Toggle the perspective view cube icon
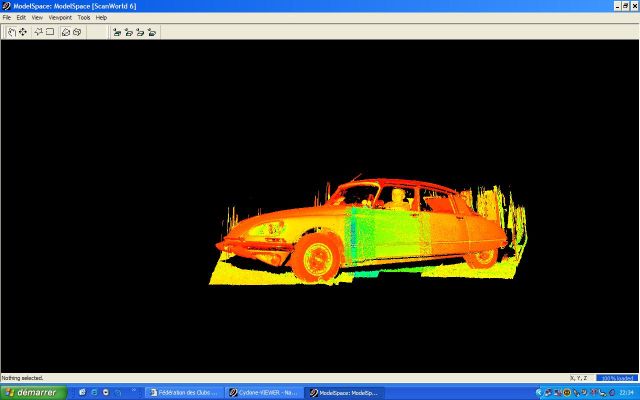The height and width of the screenshot is (400, 640). click(x=66, y=32)
